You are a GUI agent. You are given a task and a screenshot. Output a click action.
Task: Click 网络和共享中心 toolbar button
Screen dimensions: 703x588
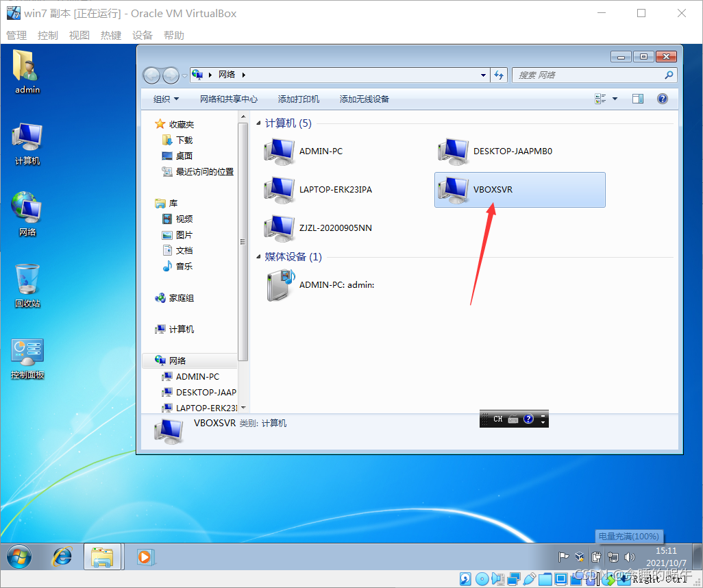(229, 99)
